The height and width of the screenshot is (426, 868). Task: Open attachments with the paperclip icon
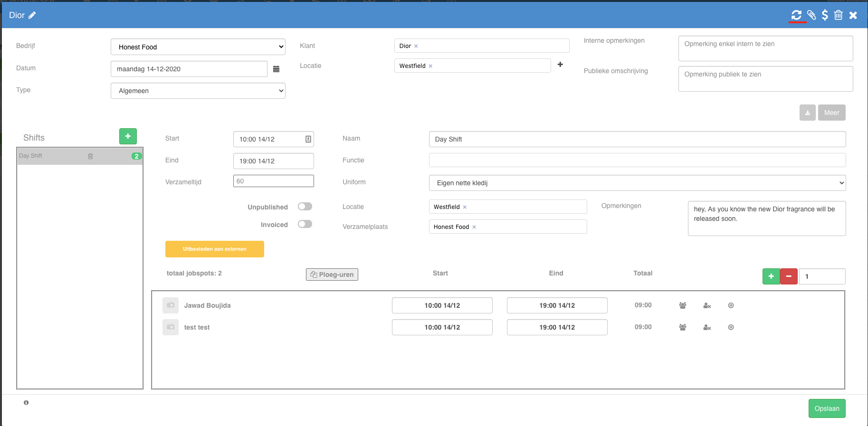[x=811, y=15]
